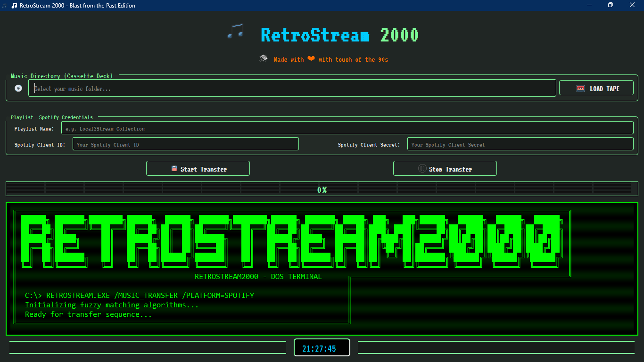The image size is (644, 362).
Task: Focus the 'Select your music folder' field
Action: coord(292,88)
